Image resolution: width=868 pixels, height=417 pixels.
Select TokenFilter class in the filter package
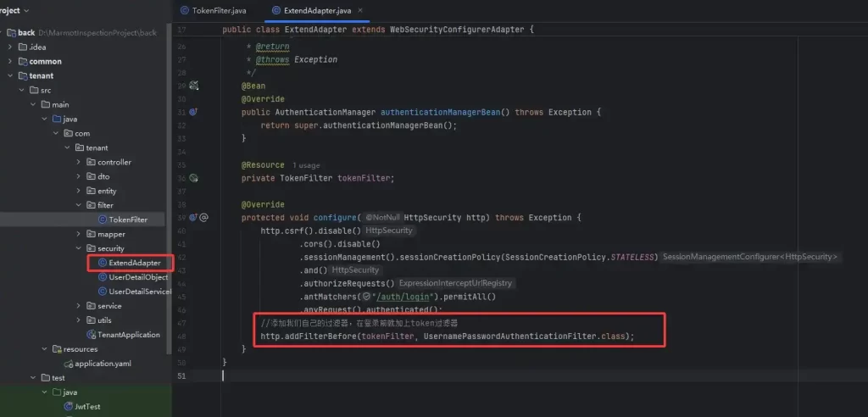coord(127,220)
